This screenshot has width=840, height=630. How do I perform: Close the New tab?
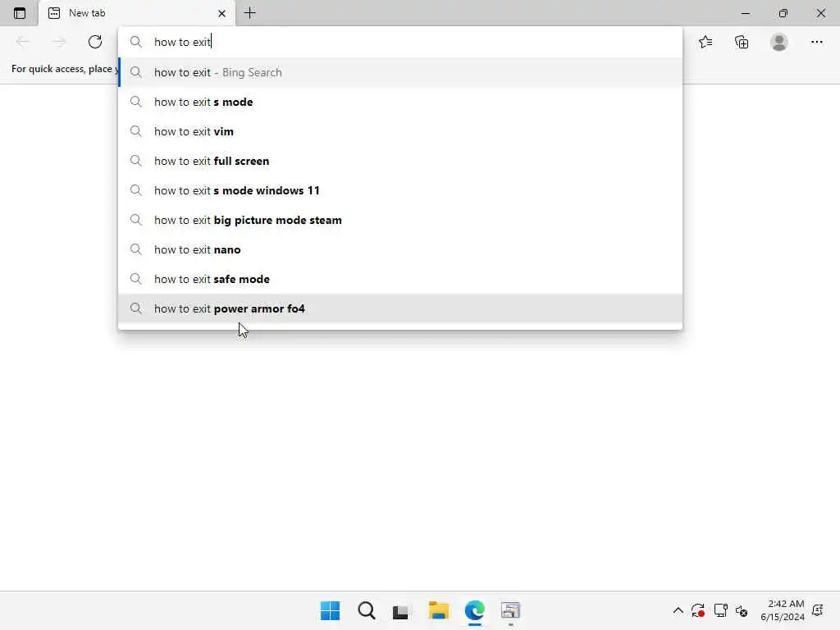[221, 13]
